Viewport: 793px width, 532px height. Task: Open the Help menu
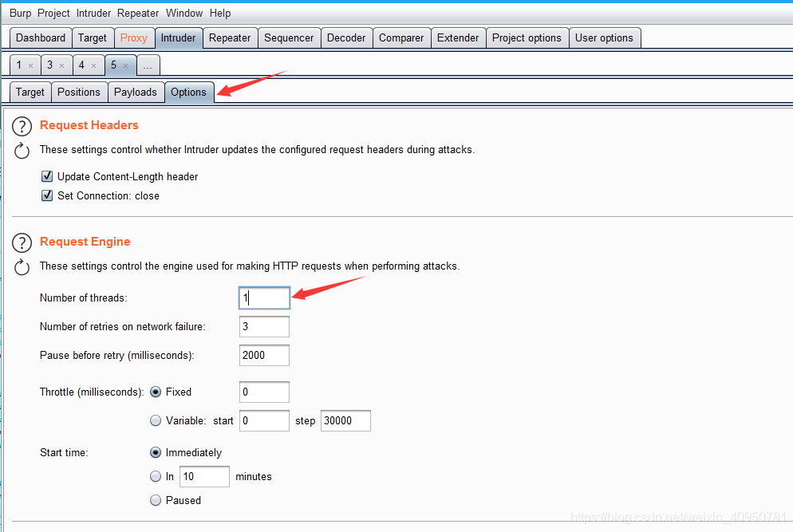220,13
